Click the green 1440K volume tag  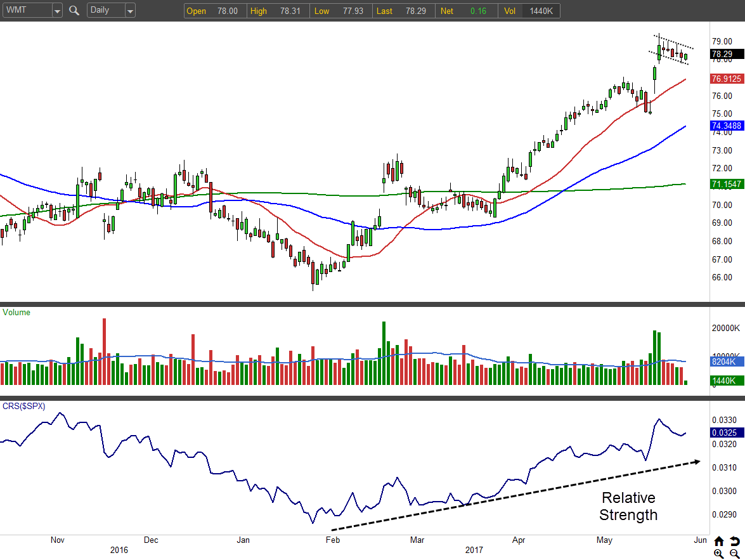click(x=723, y=381)
